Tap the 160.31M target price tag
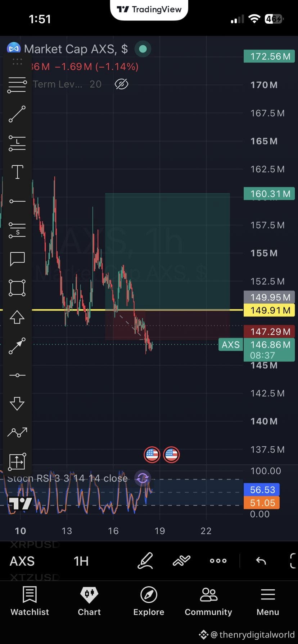 click(x=269, y=194)
